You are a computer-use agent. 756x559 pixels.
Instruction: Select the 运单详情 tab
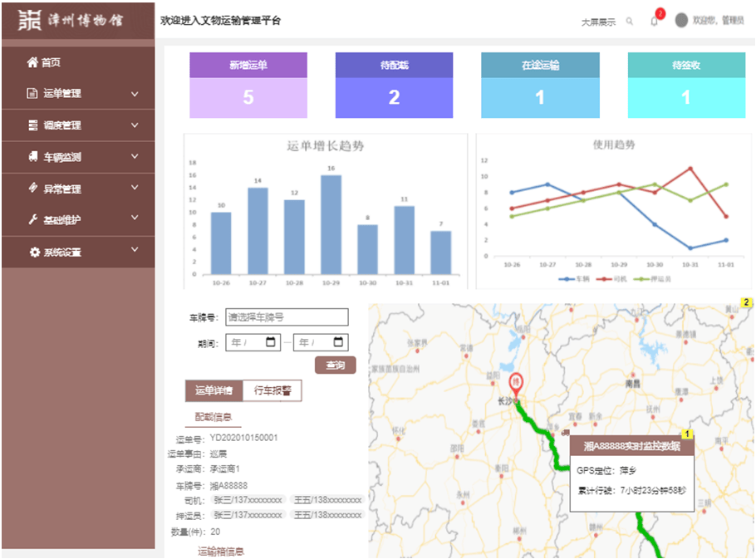(214, 391)
